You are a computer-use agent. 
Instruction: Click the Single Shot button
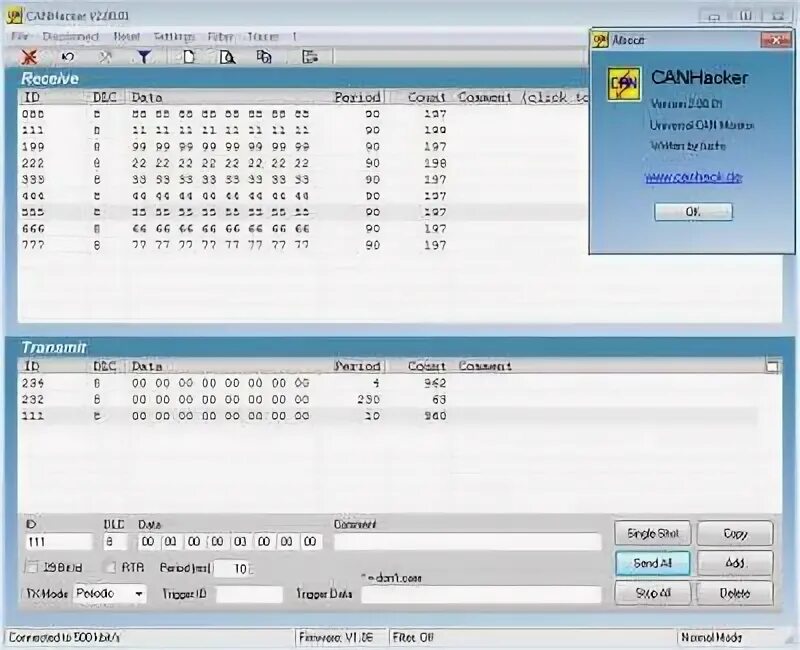coord(653,533)
